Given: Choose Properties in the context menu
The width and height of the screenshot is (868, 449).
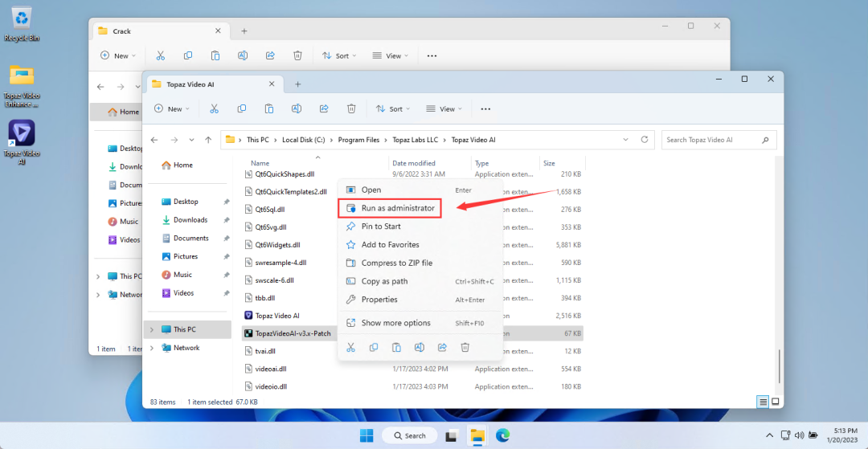Looking at the screenshot, I should point(420,299).
